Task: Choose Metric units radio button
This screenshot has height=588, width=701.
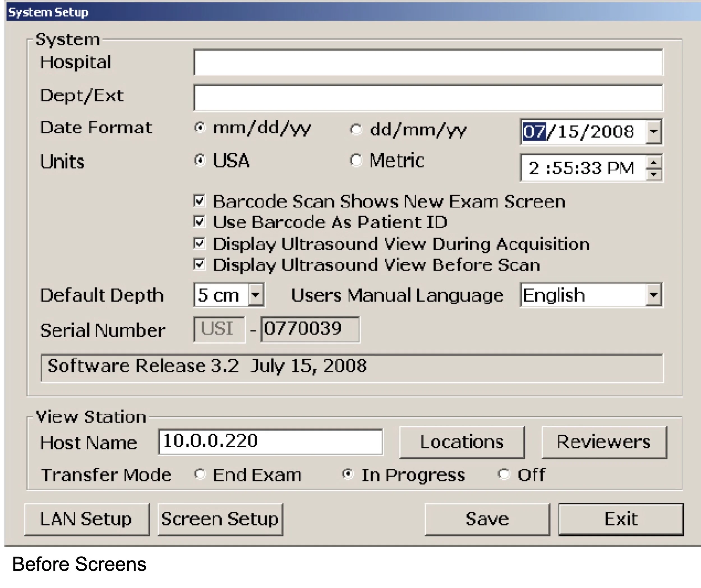Action: coord(356,160)
